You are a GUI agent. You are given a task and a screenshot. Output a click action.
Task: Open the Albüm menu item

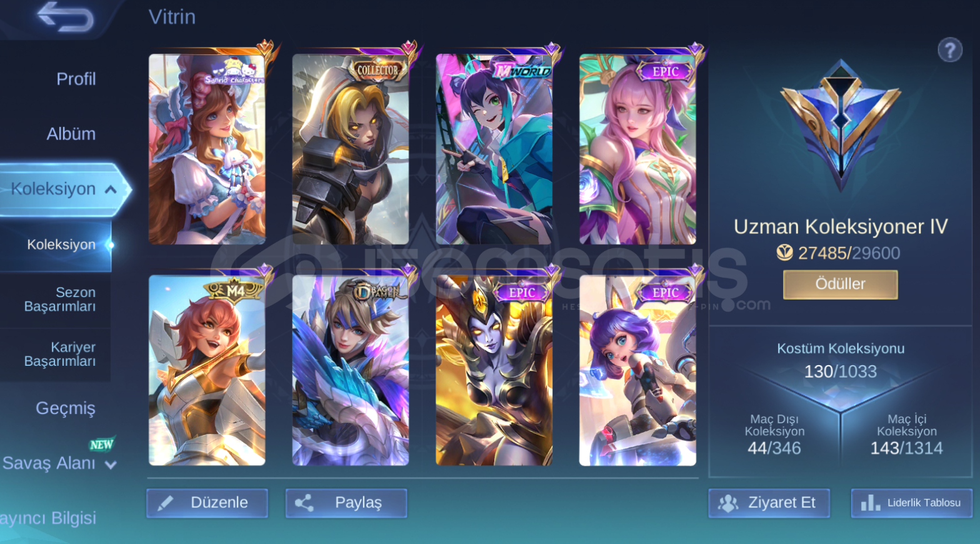coord(71,134)
